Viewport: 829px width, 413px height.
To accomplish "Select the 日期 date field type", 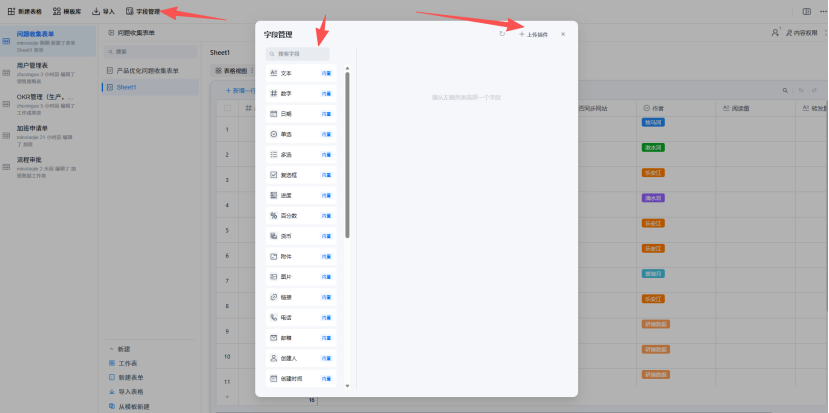I will coord(301,114).
